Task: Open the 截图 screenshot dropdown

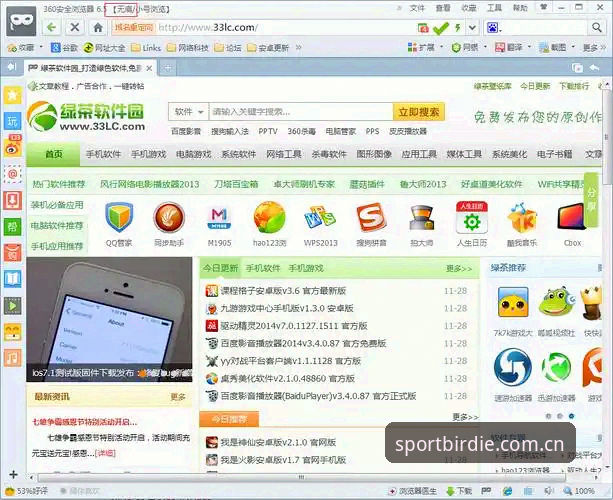Action: pos(557,48)
